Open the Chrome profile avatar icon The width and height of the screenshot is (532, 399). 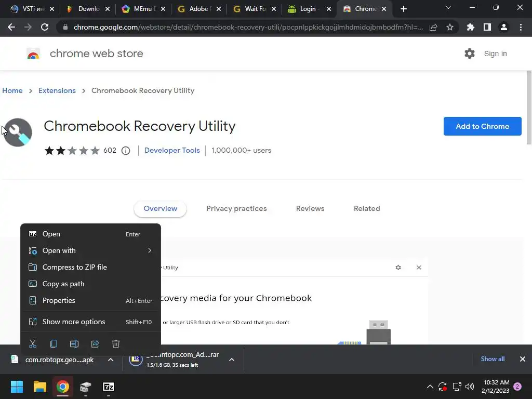(504, 27)
